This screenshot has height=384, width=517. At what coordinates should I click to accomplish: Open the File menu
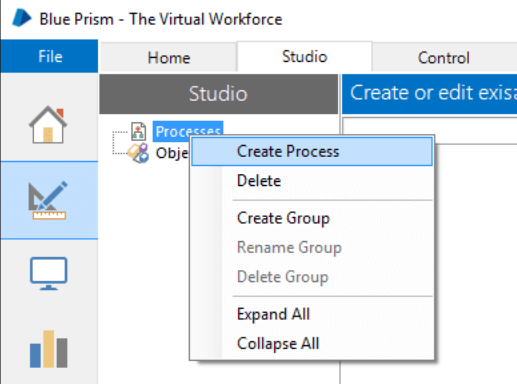50,56
